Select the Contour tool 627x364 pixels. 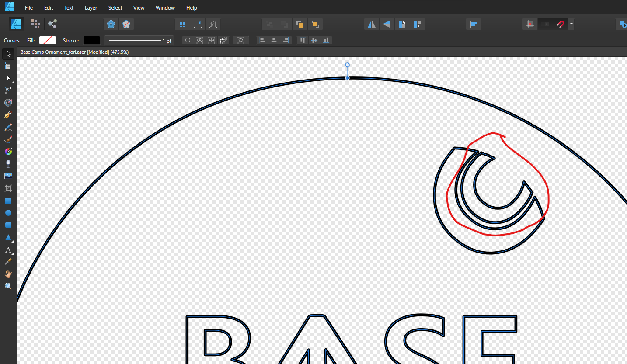[x=8, y=103]
